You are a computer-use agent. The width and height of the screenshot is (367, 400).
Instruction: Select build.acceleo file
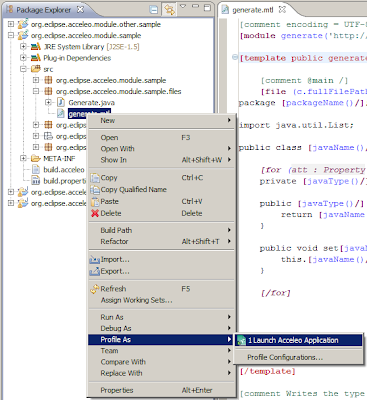coord(64,170)
